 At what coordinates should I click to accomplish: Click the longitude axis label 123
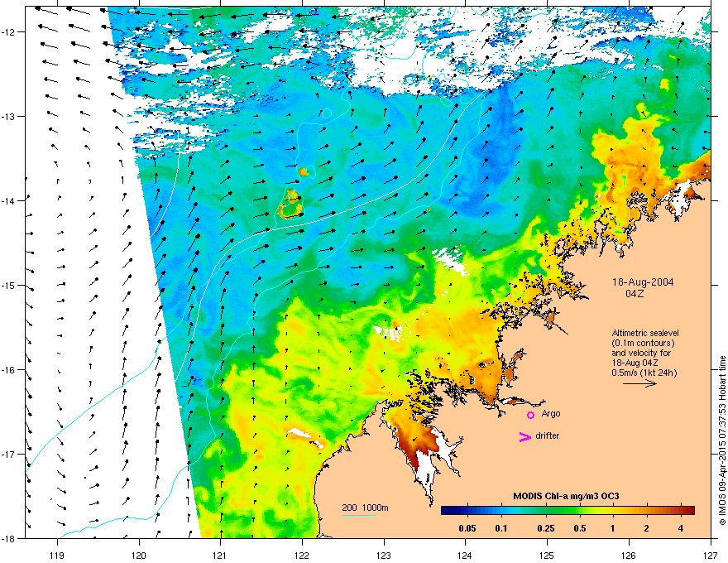click(x=384, y=555)
